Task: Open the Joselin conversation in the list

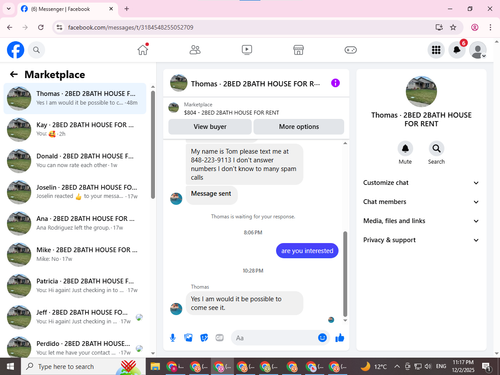Action: pyautogui.click(x=75, y=192)
